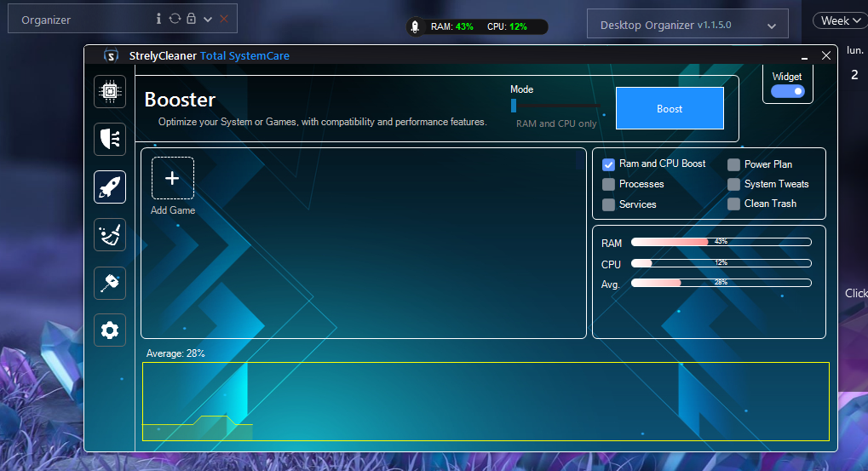Open the hardware chip sidebar section
The width and height of the screenshot is (868, 471).
pyautogui.click(x=110, y=91)
